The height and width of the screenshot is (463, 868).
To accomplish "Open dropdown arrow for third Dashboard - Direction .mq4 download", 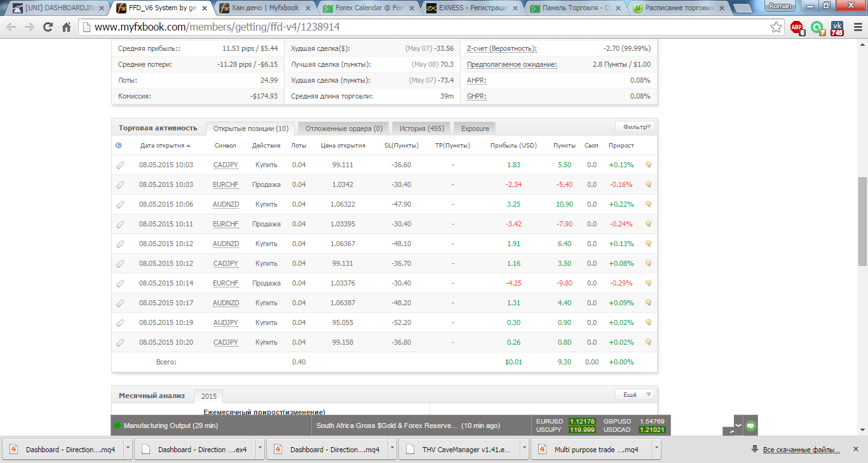I will click(x=392, y=449).
